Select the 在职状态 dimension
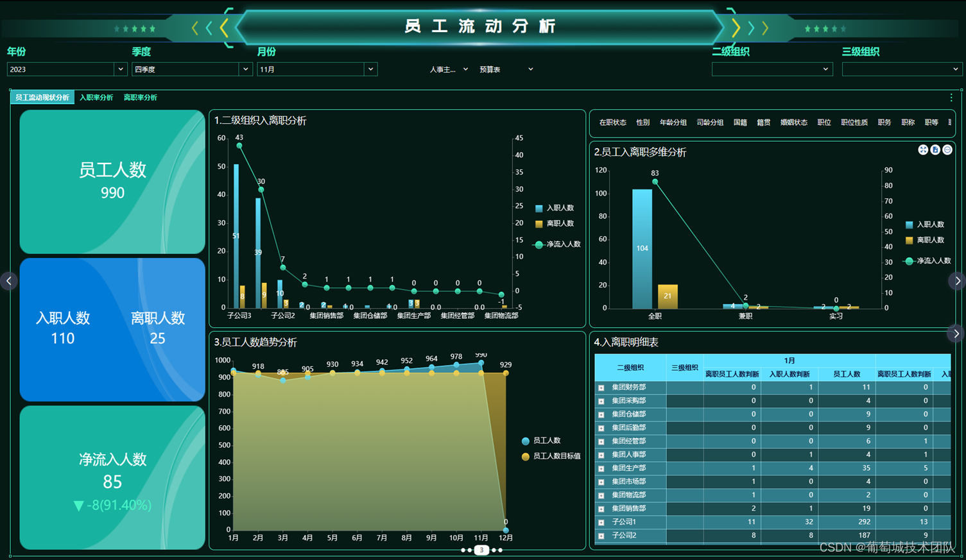Image resolution: width=966 pixels, height=560 pixels. (x=612, y=123)
